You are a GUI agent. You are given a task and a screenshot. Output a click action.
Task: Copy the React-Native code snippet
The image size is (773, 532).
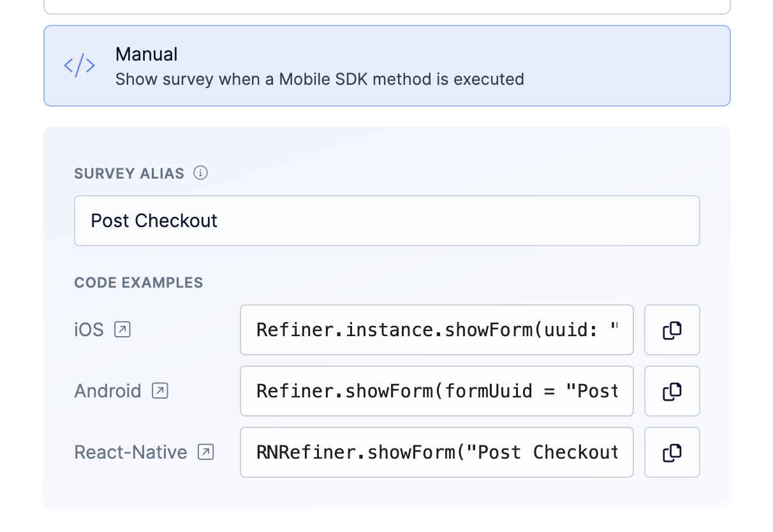(x=672, y=452)
